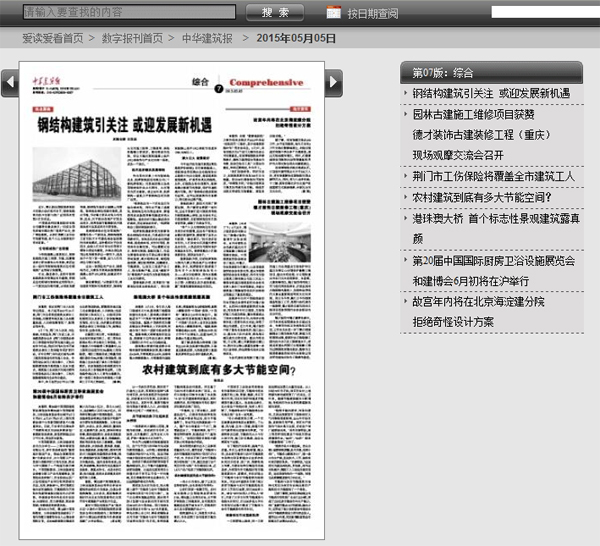This screenshot has width=600, height=546.
Task: Open article 钢结构建筑引关注 in sidebar list
Action: tap(490, 93)
